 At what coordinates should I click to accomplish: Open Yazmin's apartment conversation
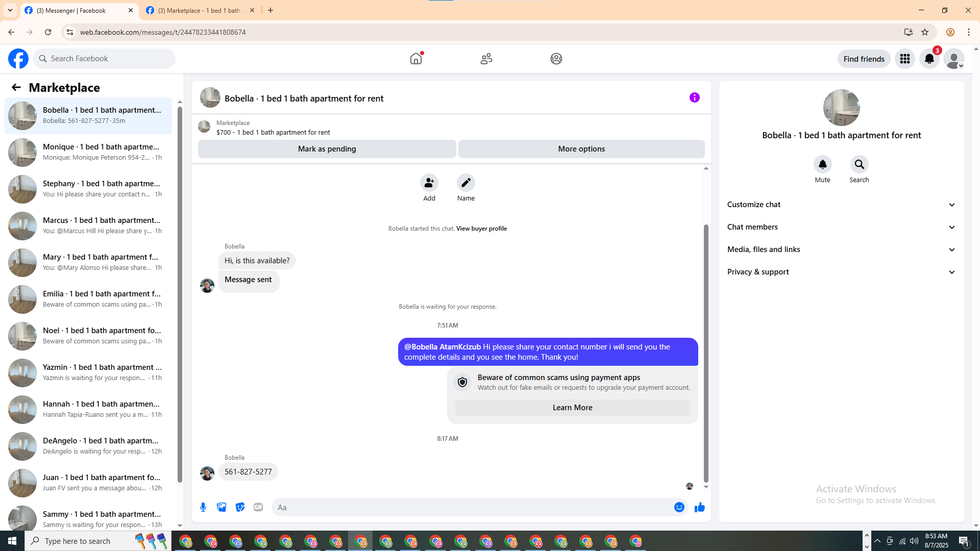88,372
